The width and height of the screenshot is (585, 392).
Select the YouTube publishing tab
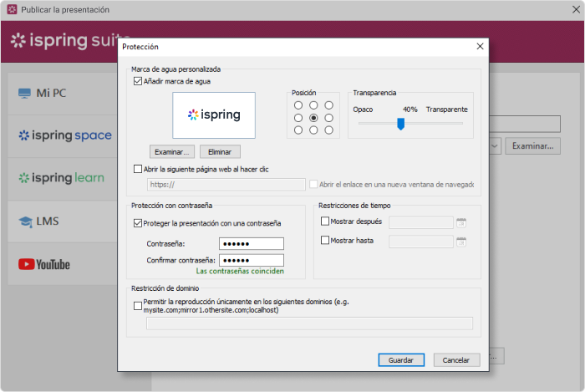click(x=63, y=264)
